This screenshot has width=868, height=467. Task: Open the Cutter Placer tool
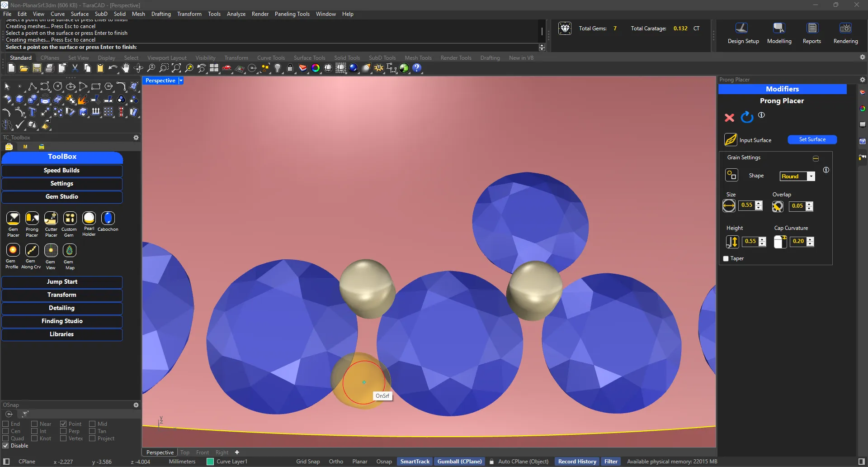(x=51, y=219)
